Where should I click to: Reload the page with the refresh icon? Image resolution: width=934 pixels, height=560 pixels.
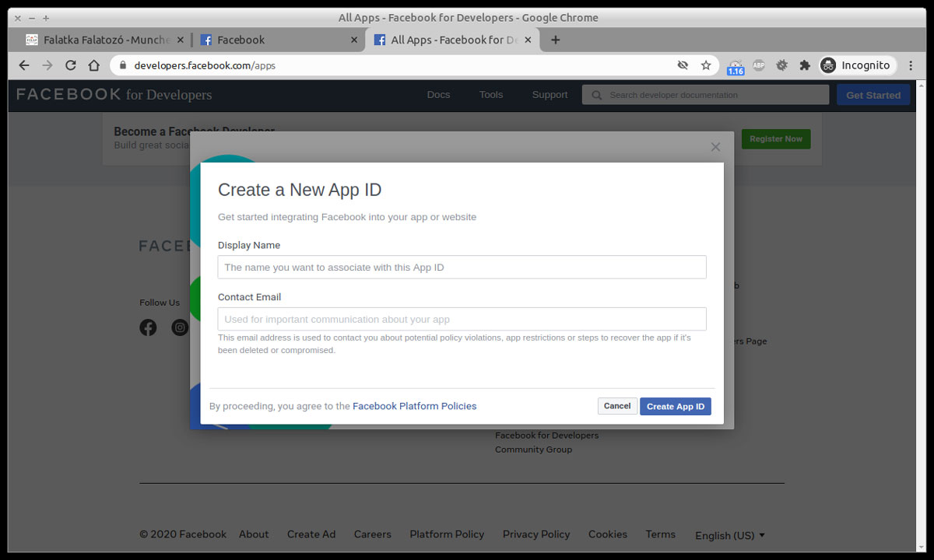click(x=71, y=65)
